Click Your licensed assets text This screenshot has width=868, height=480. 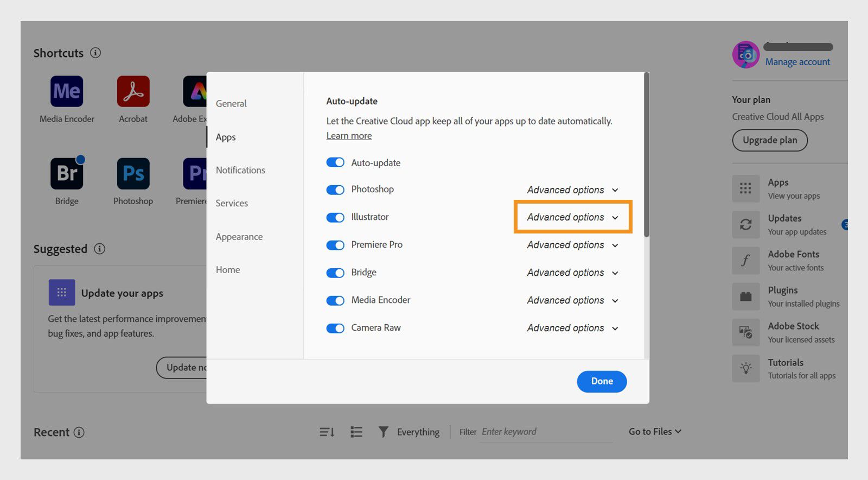[801, 340]
